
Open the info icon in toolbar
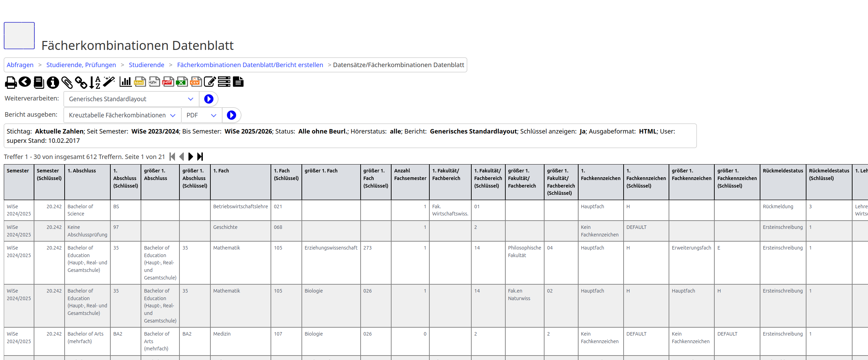pyautogui.click(x=53, y=82)
